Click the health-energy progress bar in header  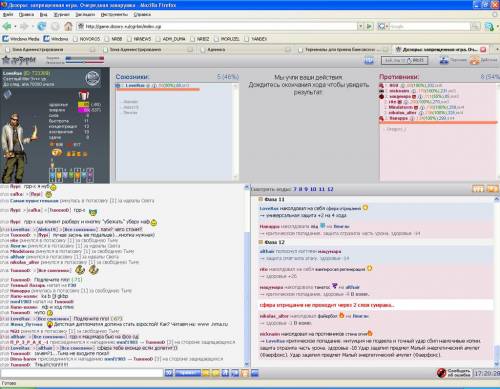point(85,60)
